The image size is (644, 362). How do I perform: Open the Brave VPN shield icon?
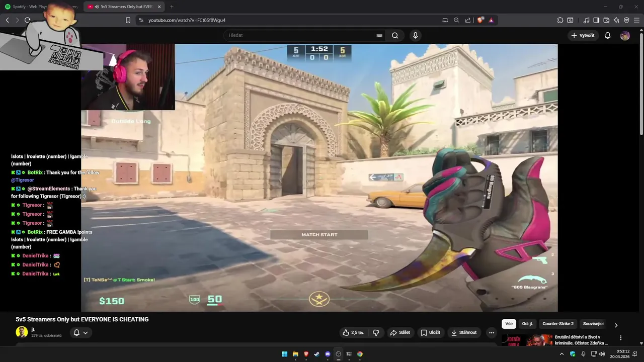click(626, 20)
